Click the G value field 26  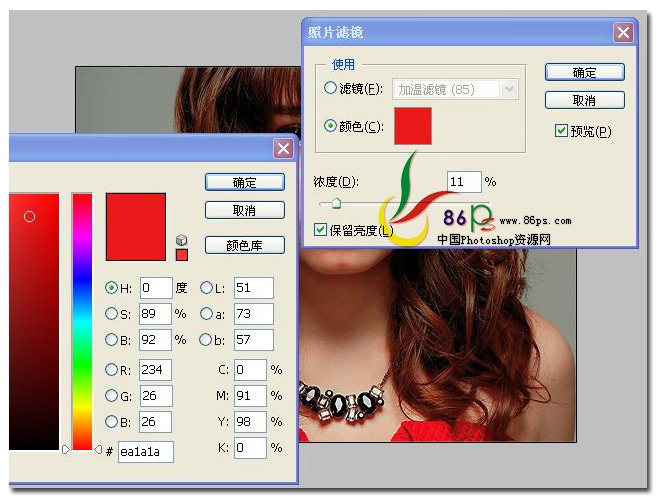[156, 396]
